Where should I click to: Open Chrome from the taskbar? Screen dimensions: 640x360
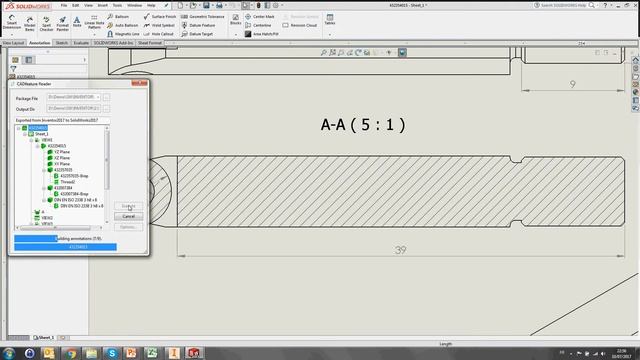point(71,353)
